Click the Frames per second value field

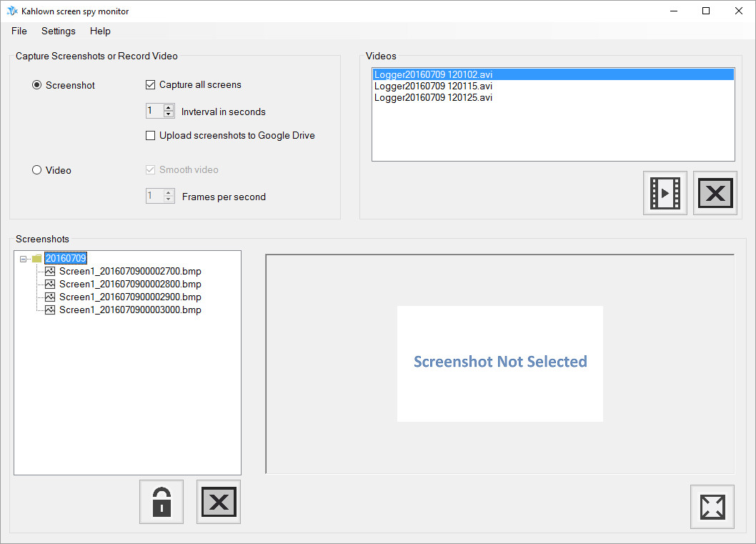click(155, 196)
